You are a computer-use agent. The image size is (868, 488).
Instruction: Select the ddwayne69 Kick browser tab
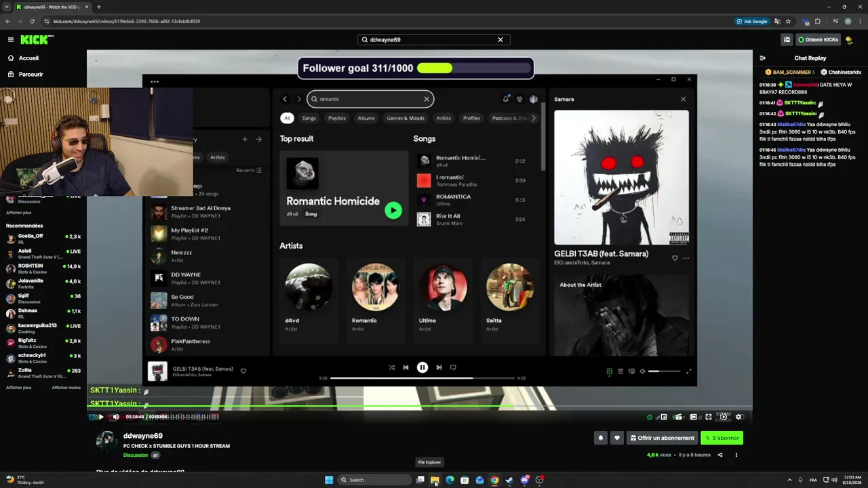coord(52,7)
